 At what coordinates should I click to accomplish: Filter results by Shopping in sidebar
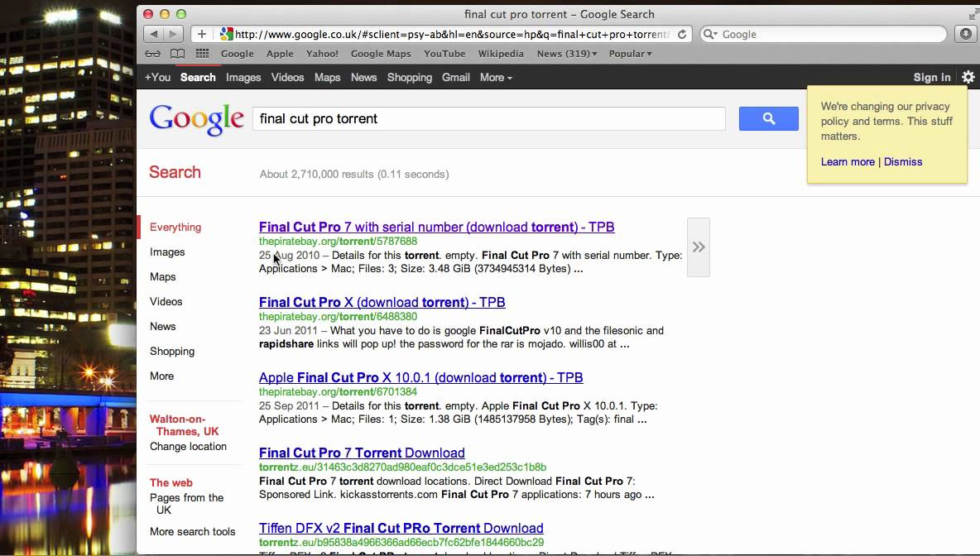coord(172,352)
